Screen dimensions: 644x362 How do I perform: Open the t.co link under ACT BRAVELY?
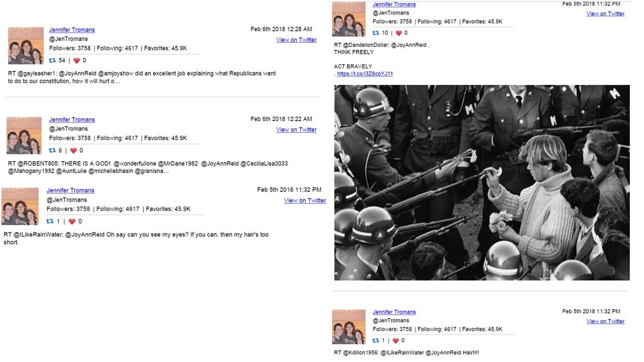(x=365, y=74)
